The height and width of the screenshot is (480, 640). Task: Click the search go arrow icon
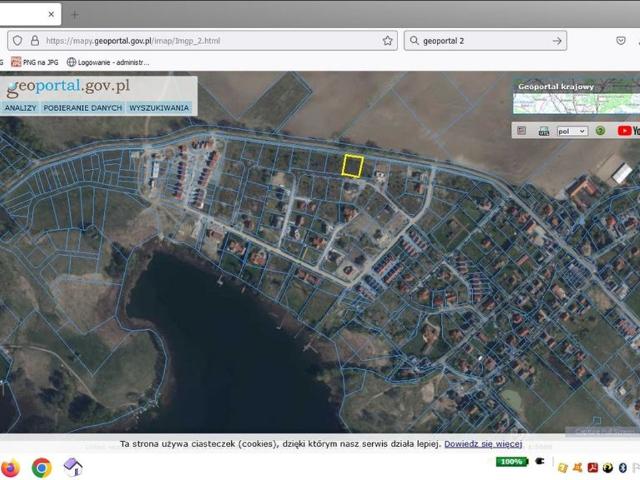[557, 41]
